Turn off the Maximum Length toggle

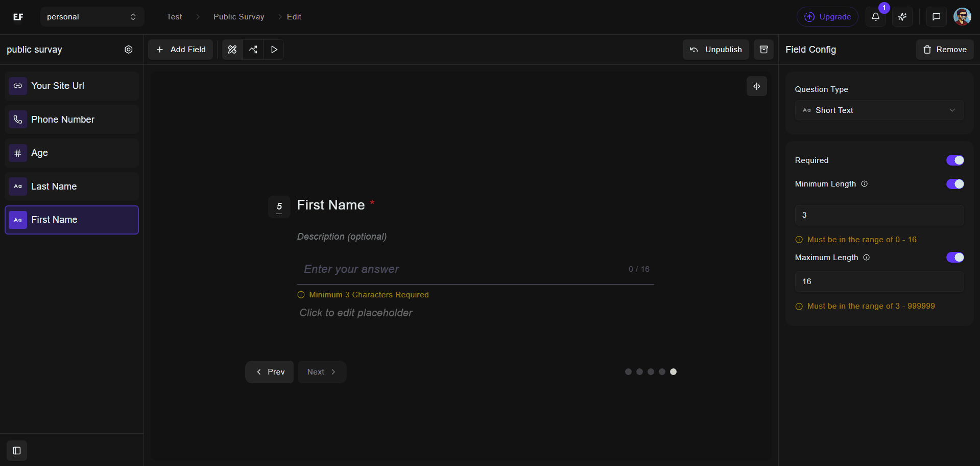click(x=954, y=258)
